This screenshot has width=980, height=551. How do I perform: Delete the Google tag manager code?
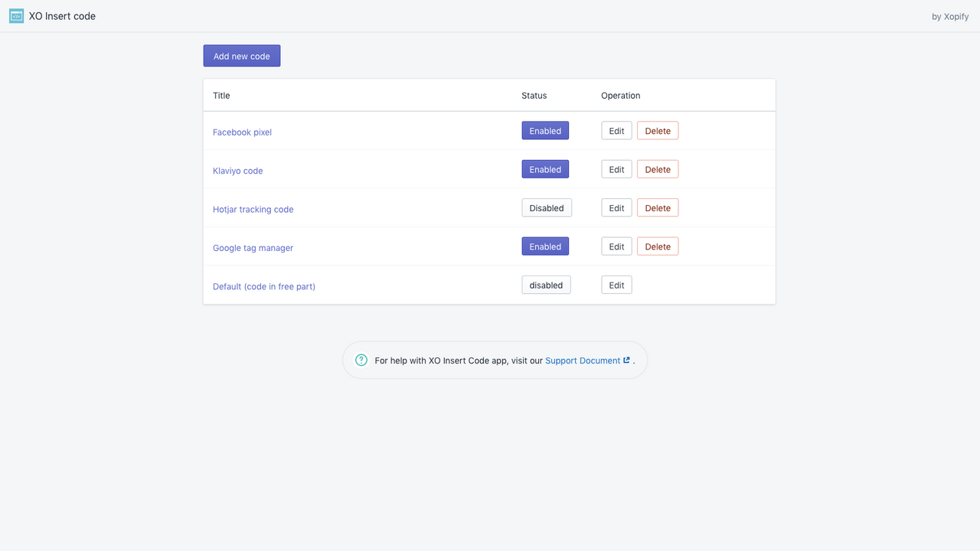click(658, 246)
